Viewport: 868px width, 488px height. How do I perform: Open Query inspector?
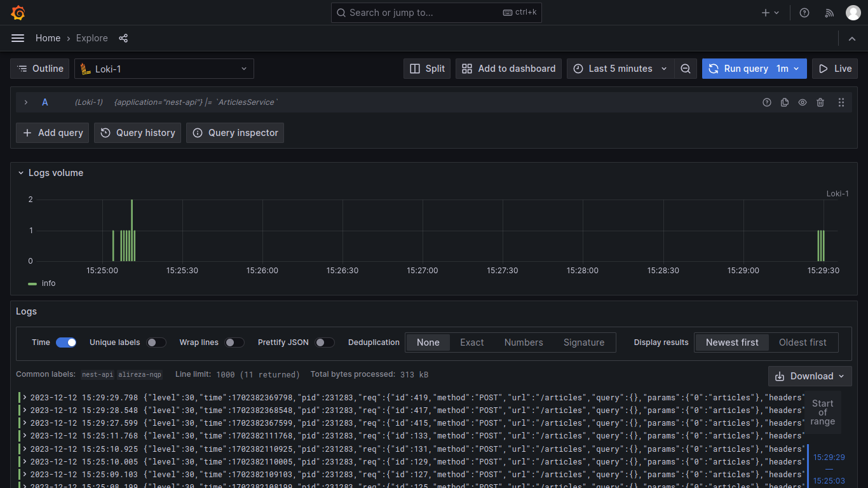click(x=235, y=133)
